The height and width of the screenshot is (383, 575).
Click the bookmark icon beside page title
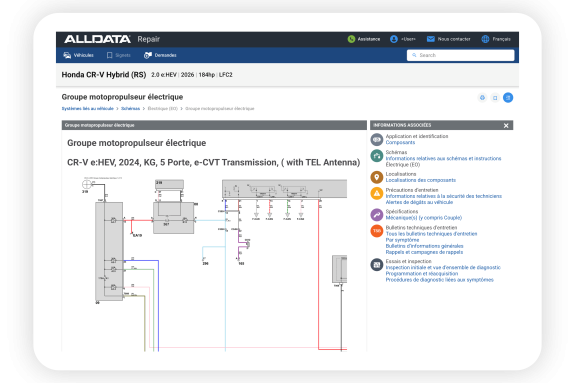[495, 98]
